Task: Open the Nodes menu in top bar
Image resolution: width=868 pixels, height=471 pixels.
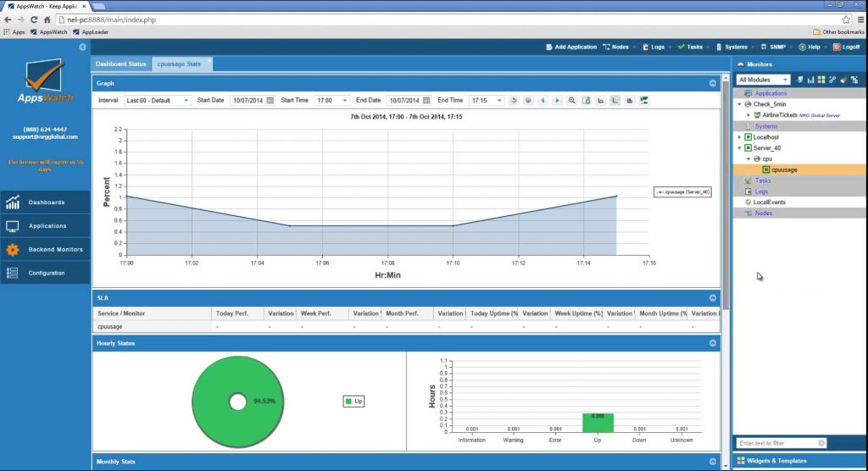Action: pos(619,47)
